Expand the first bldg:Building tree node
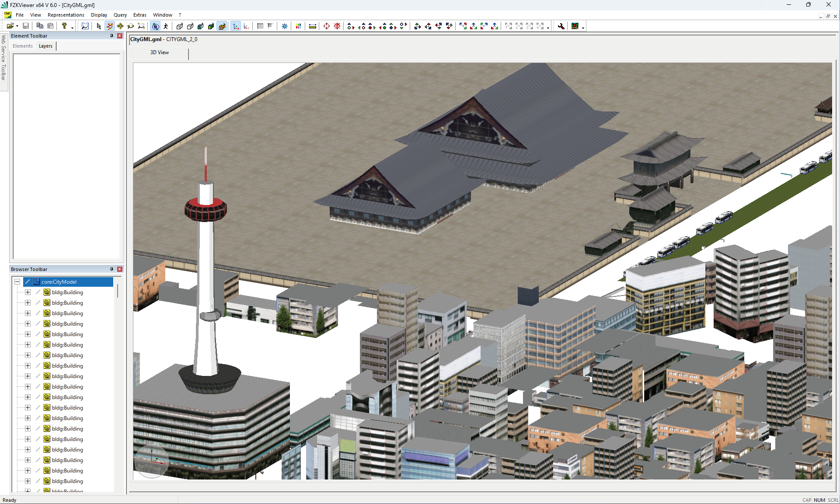Image resolution: width=840 pixels, height=504 pixels. [28, 292]
